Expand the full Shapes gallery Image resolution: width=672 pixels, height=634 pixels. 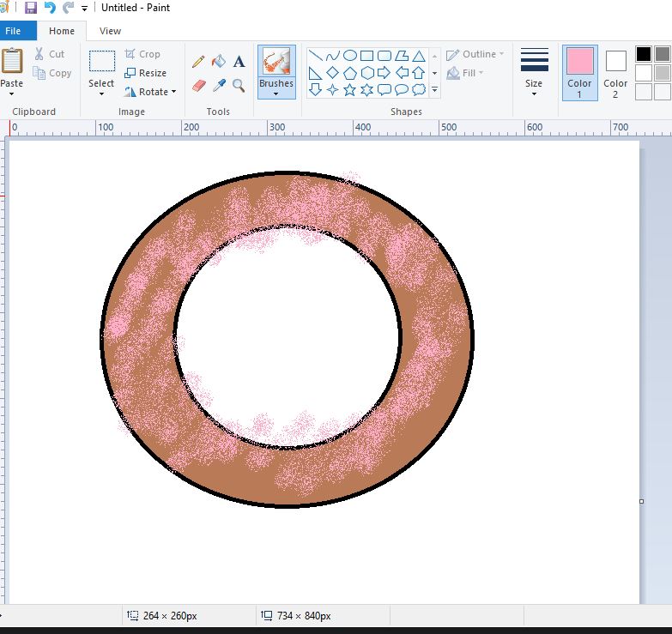tap(434, 89)
